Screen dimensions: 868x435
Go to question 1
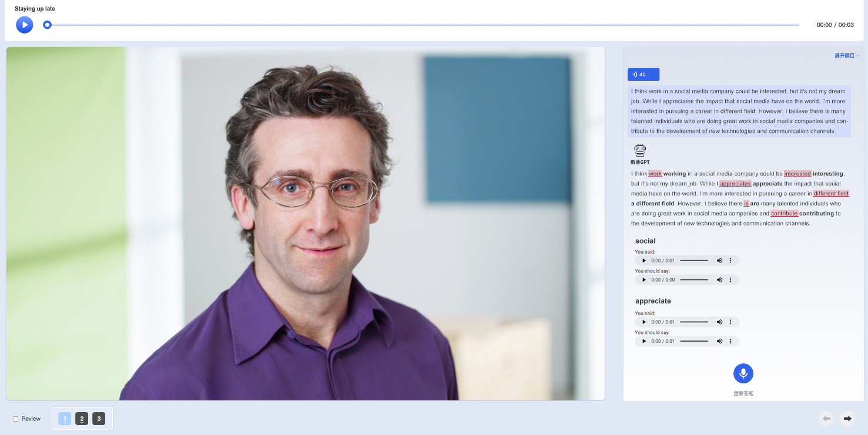(65, 419)
